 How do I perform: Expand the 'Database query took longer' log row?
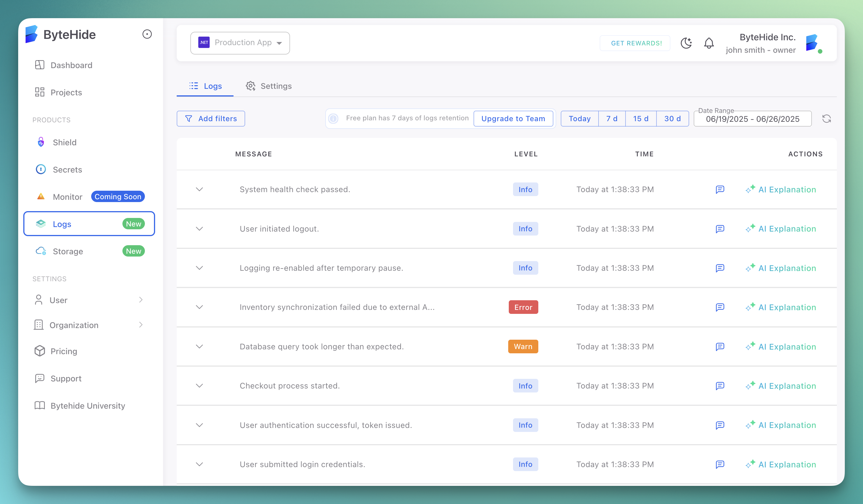(200, 346)
